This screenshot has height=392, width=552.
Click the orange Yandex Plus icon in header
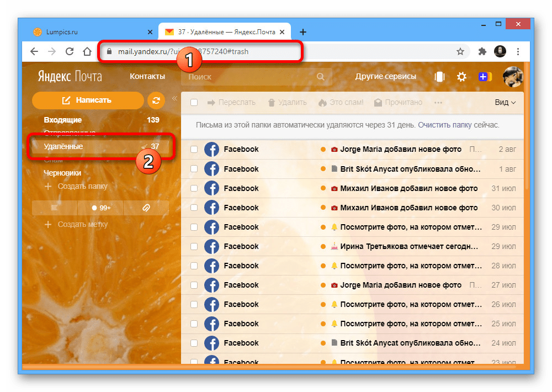(485, 77)
